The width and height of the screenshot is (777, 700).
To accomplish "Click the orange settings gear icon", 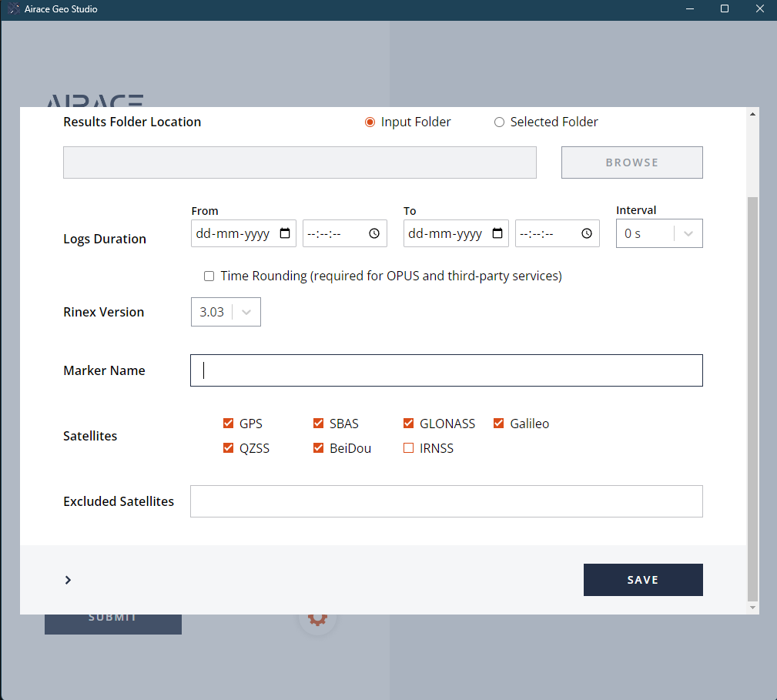I will pyautogui.click(x=317, y=618).
